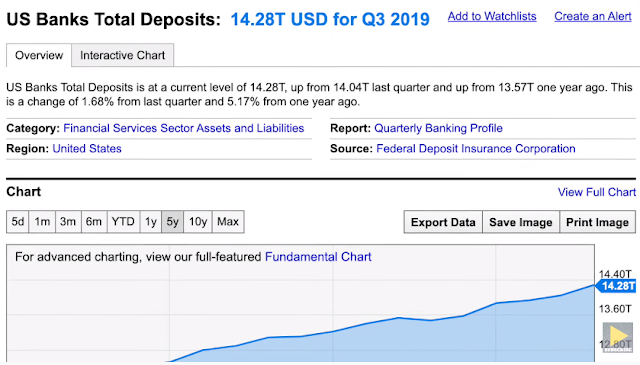This screenshot has width=640, height=365.
Task: Click the Create an Alert link
Action: tap(593, 16)
